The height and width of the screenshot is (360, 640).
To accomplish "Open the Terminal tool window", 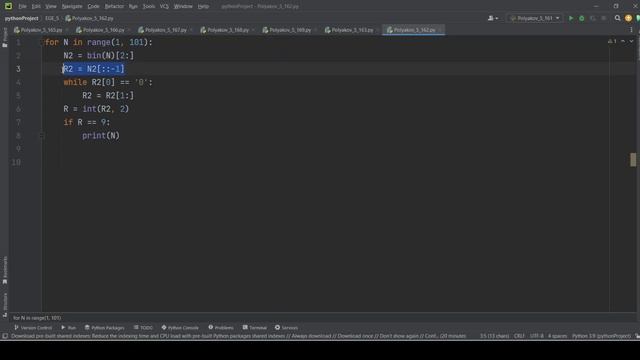I will 255,328.
